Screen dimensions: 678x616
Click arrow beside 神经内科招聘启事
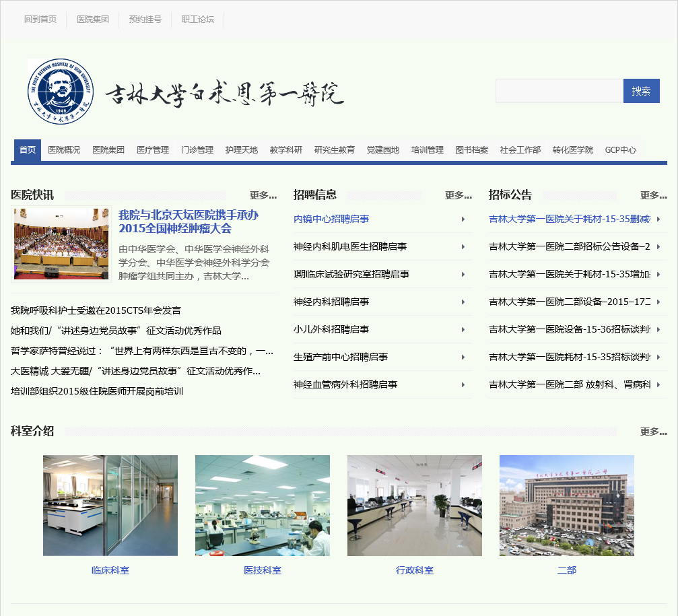point(463,302)
